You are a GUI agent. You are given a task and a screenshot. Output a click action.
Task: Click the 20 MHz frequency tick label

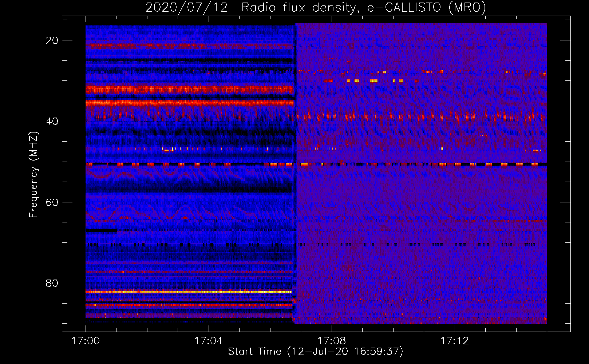click(52, 40)
